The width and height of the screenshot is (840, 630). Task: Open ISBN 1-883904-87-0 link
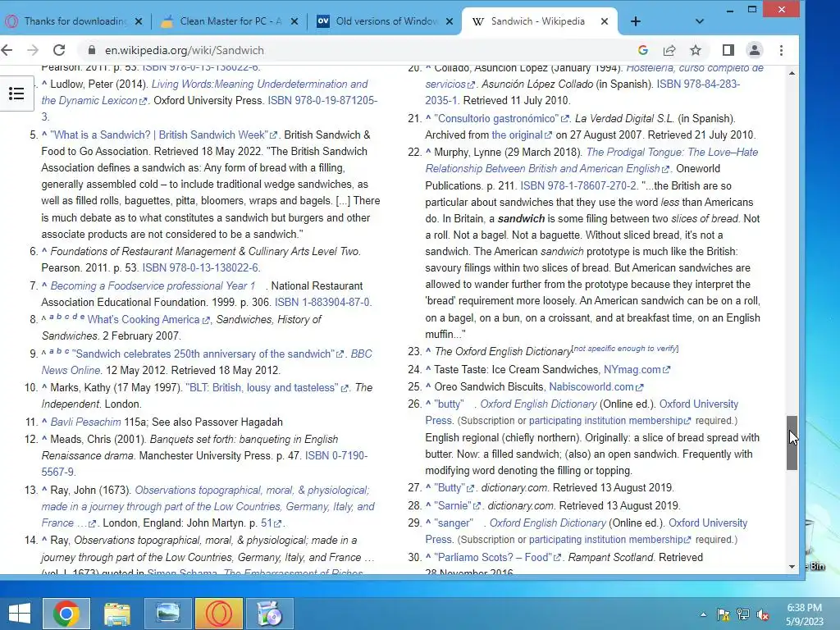(323, 303)
